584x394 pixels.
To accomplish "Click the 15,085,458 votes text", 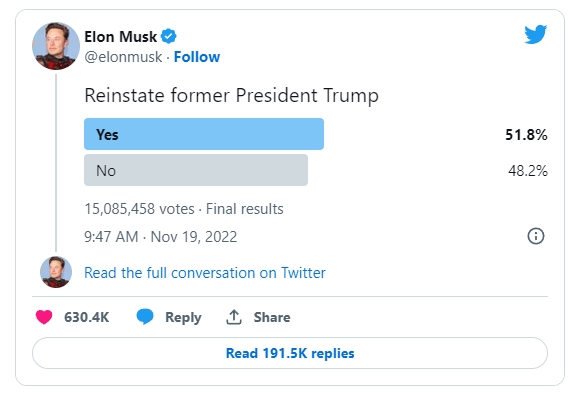I will [x=139, y=209].
